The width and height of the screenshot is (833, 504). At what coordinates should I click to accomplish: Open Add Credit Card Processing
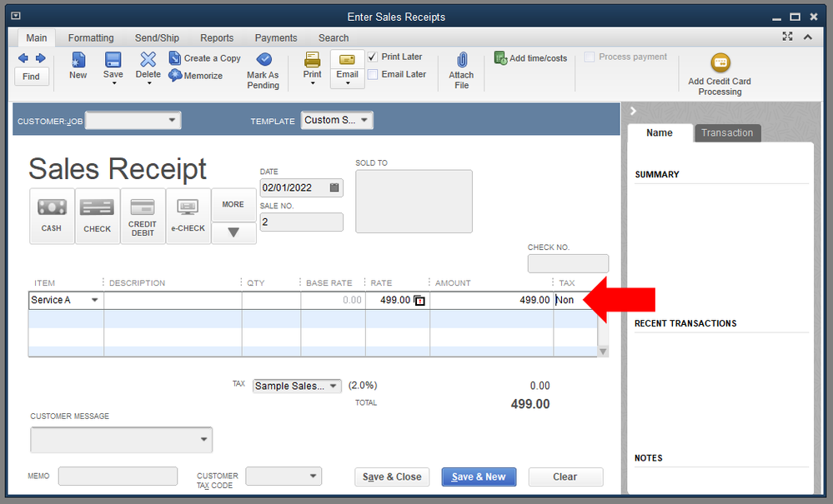point(720,75)
